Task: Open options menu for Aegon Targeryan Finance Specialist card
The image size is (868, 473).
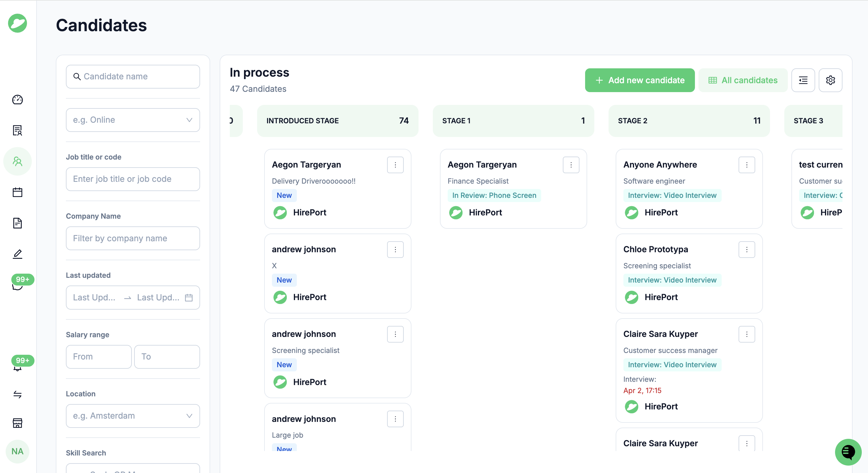Action: click(571, 165)
